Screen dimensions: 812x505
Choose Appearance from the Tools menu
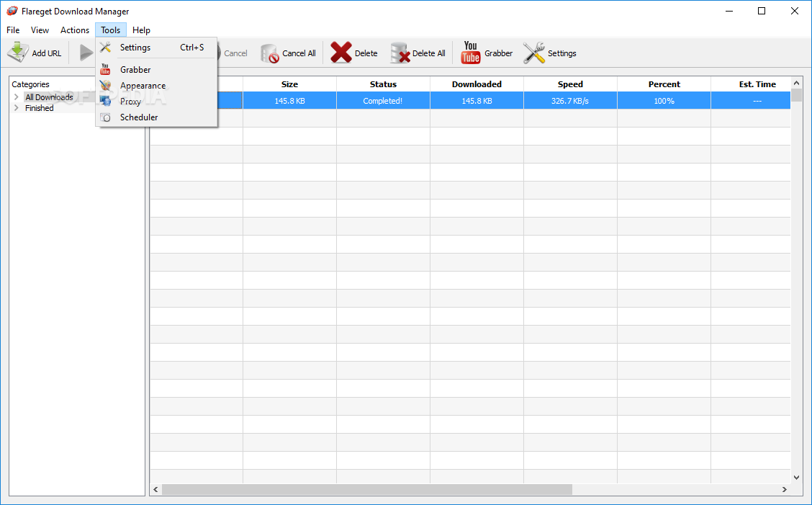tap(156, 86)
